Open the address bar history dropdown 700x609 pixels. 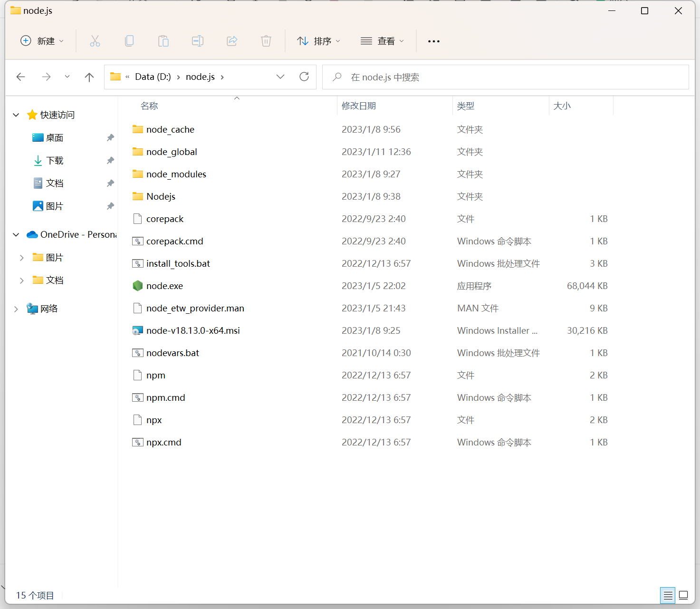280,77
